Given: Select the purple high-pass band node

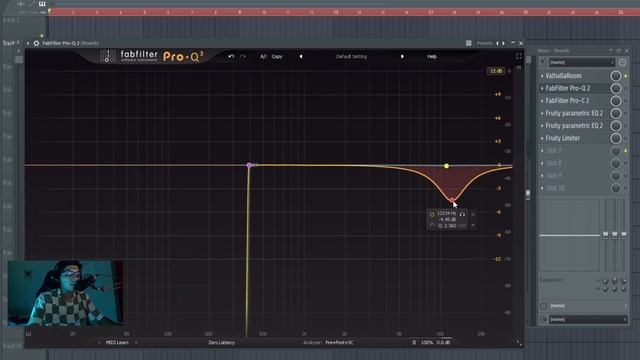Looking at the screenshot, I should coord(249,165).
